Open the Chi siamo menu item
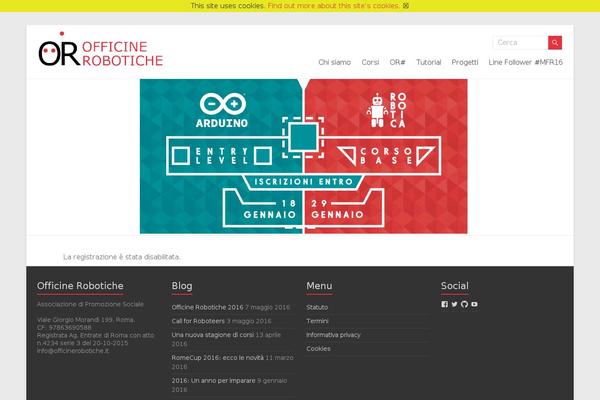 click(x=334, y=62)
